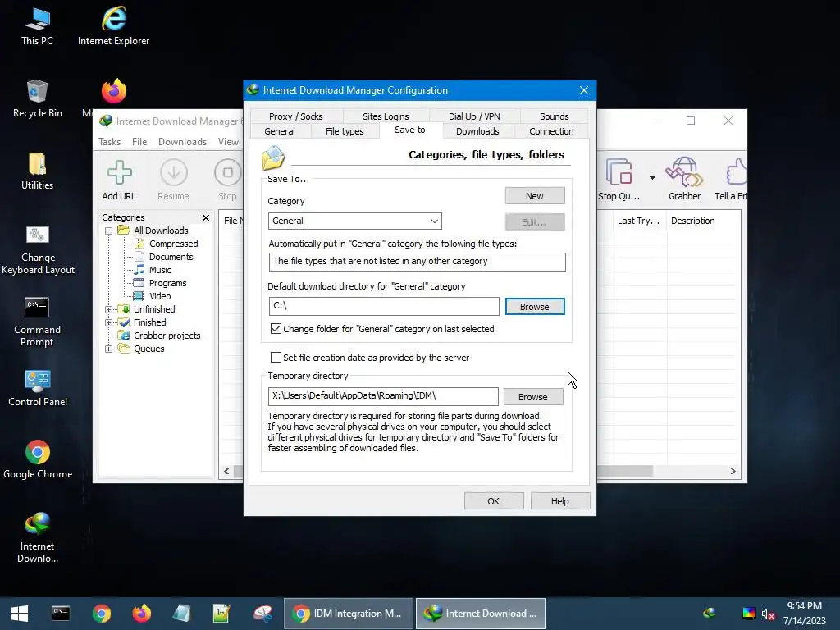
Task: Click New category button
Action: 535,196
